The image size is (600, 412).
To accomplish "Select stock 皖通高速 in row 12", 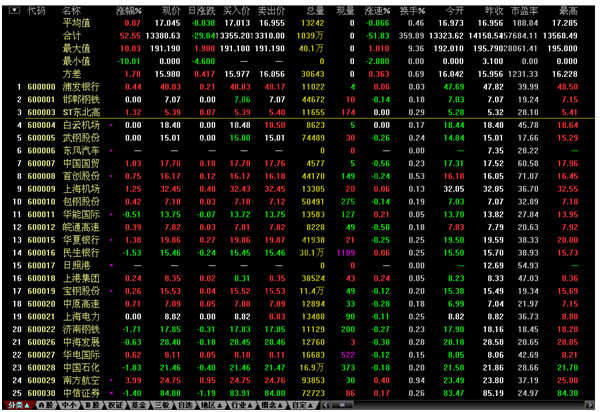I will click(x=81, y=227).
